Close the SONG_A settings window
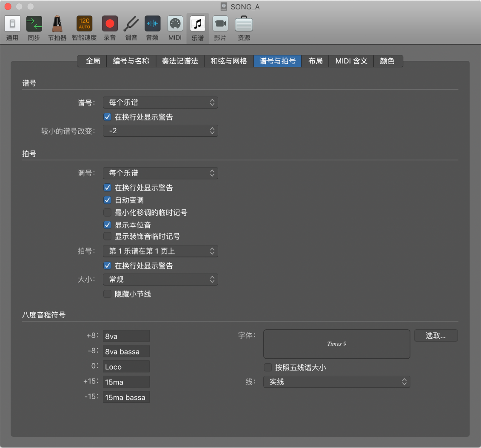This screenshot has height=448, width=481. pos(8,6)
